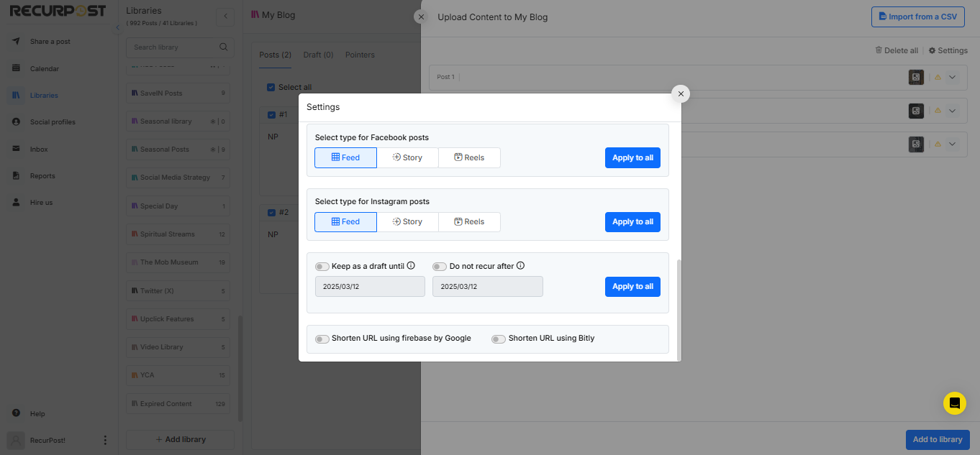Apply Facebook post type to all
This screenshot has height=455, width=980.
click(632, 158)
